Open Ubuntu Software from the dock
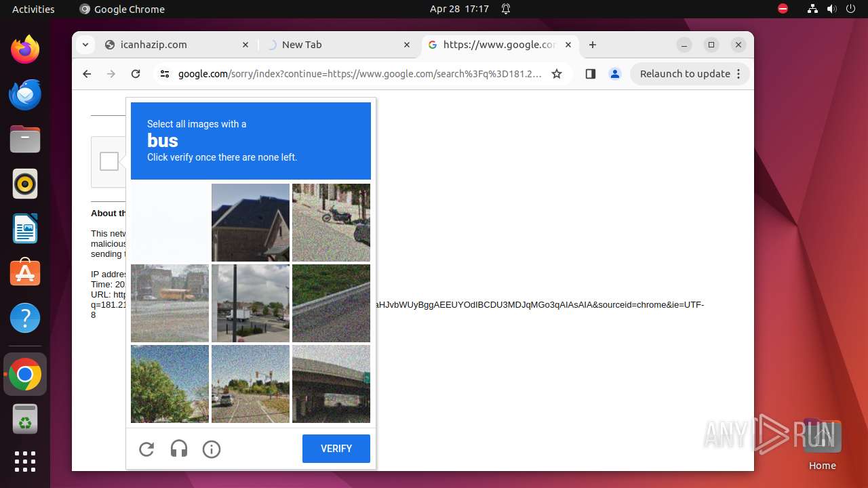Screen dimensions: 868x488 click(25, 273)
